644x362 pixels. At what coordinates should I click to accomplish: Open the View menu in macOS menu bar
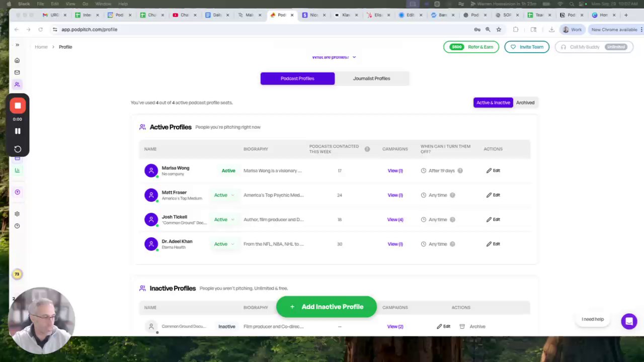tap(70, 4)
